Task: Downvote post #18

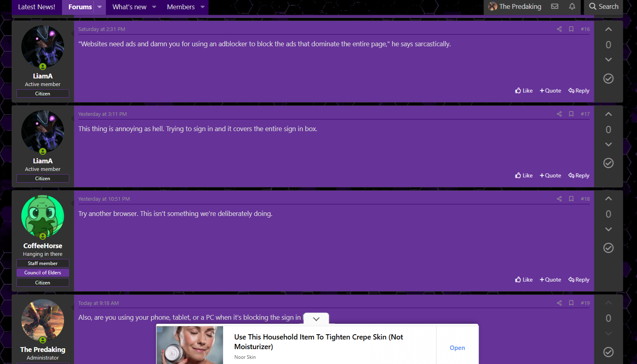Action: pos(608,229)
